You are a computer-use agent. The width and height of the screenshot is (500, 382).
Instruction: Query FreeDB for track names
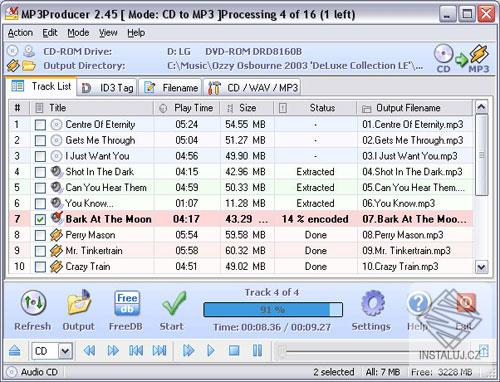(127, 303)
